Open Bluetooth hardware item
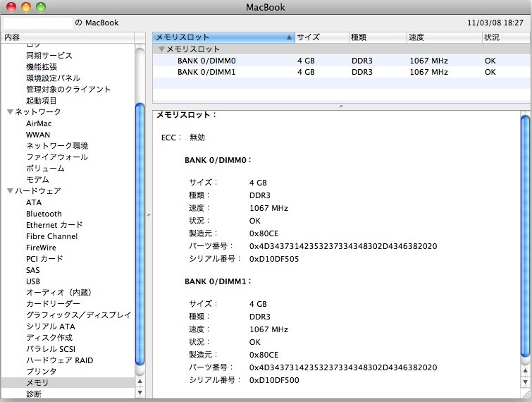The height and width of the screenshot is (402, 532). point(44,214)
